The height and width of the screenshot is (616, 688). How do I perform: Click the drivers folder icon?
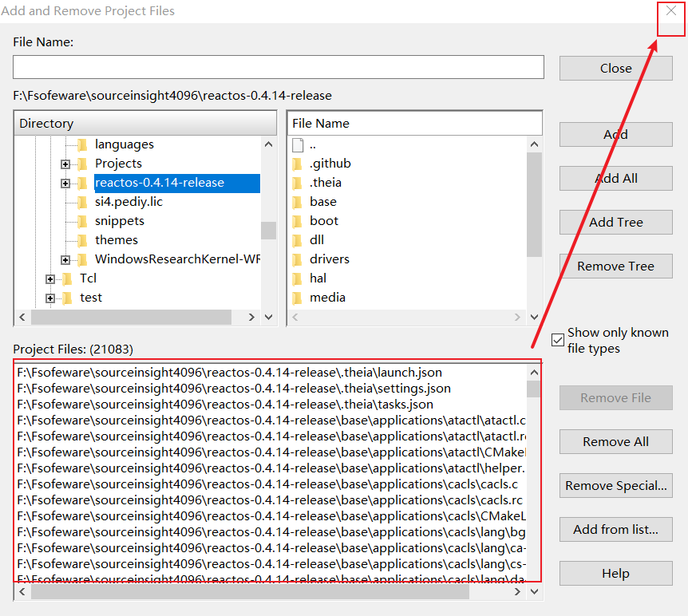[297, 259]
